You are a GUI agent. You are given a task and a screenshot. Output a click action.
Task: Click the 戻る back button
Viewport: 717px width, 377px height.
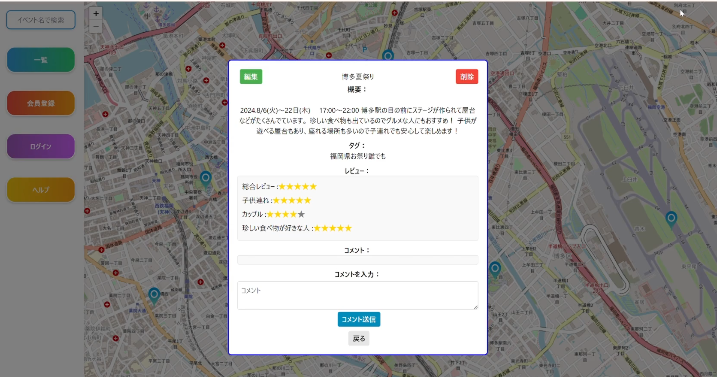[358, 339]
